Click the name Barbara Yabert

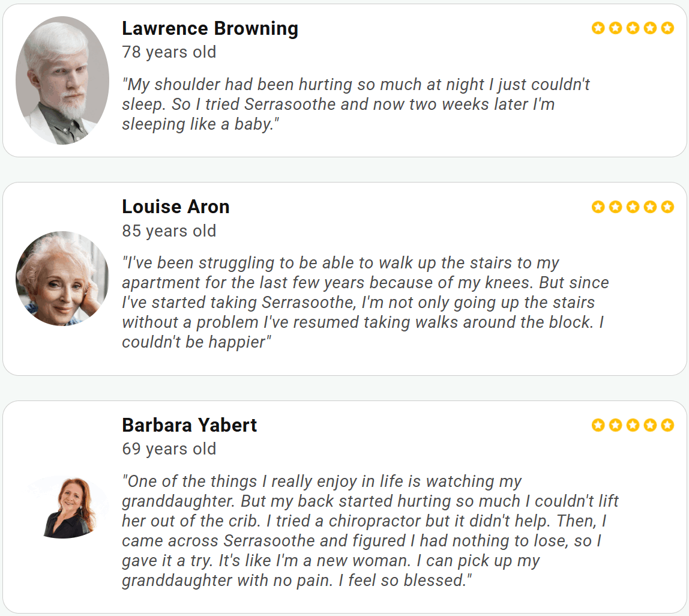click(189, 425)
